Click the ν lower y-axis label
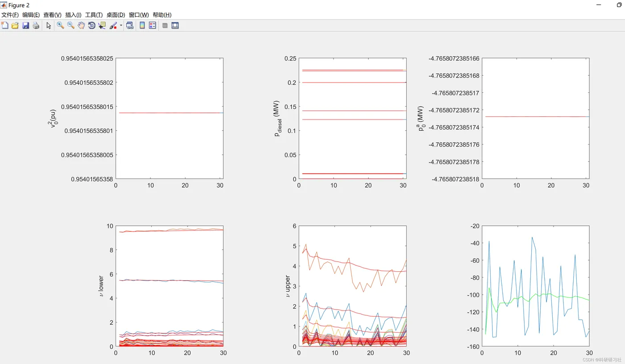The height and width of the screenshot is (364, 625). coord(100,286)
